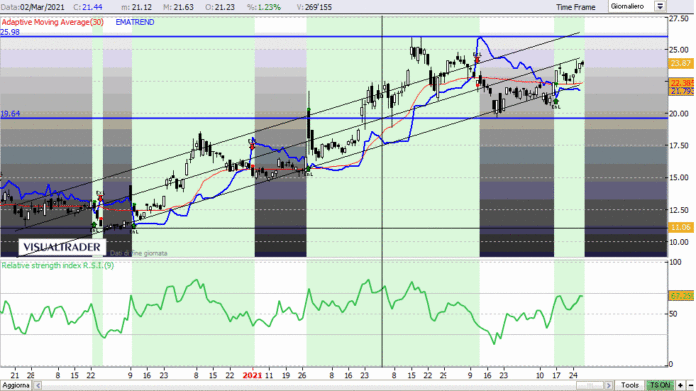The height and width of the screenshot is (391, 696).
Task: Click the 25.98 resistance level label
Action: (x=10, y=32)
